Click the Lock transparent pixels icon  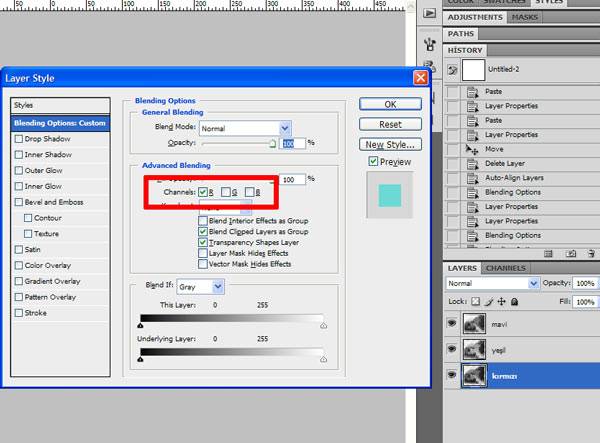[x=475, y=300]
